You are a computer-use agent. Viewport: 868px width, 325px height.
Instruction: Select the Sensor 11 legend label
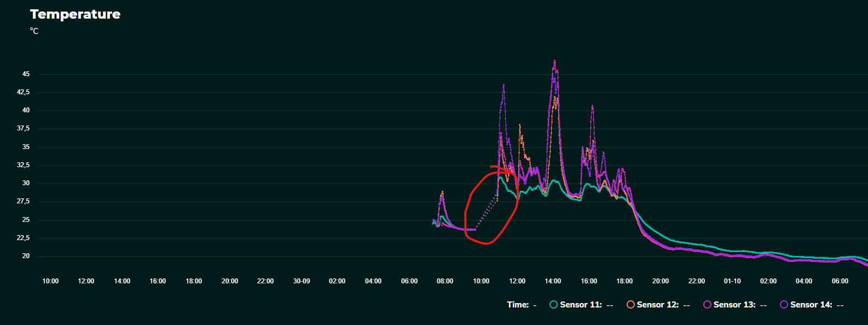pos(581,305)
